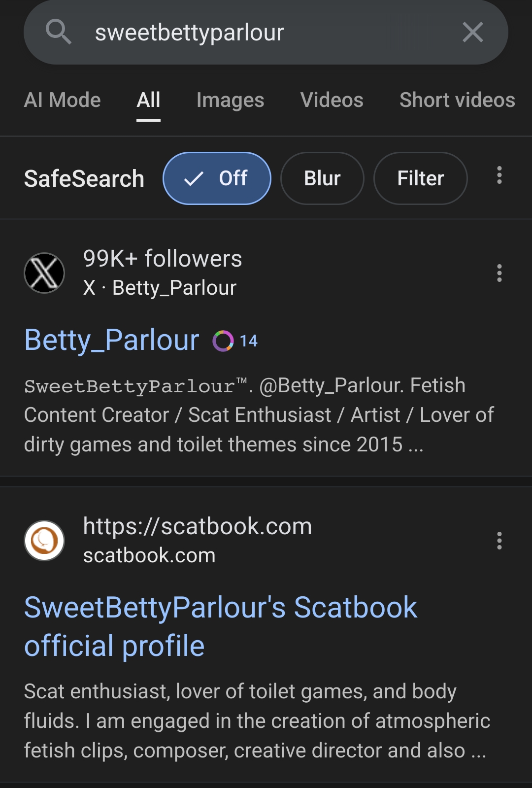
Task: Open more options for scatbook.com result
Action: (x=499, y=541)
